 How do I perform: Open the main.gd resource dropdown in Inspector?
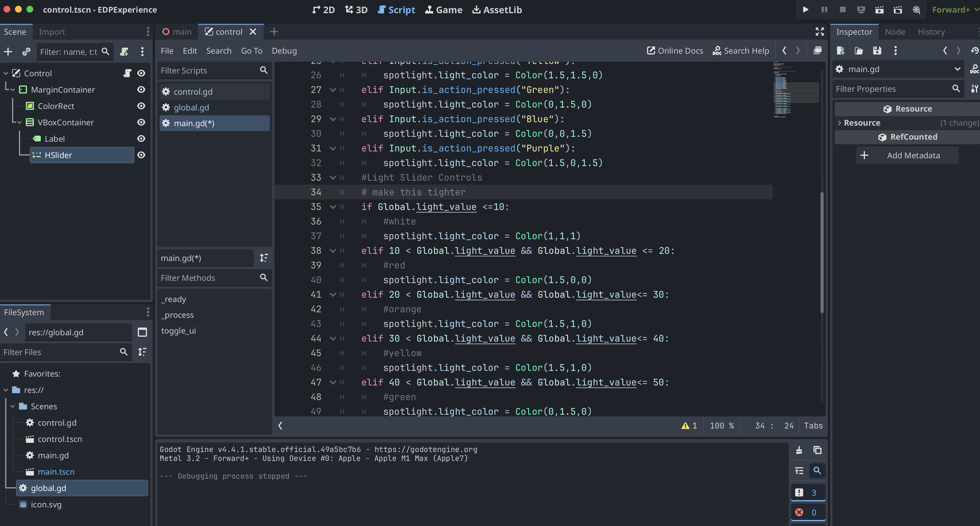(957, 69)
